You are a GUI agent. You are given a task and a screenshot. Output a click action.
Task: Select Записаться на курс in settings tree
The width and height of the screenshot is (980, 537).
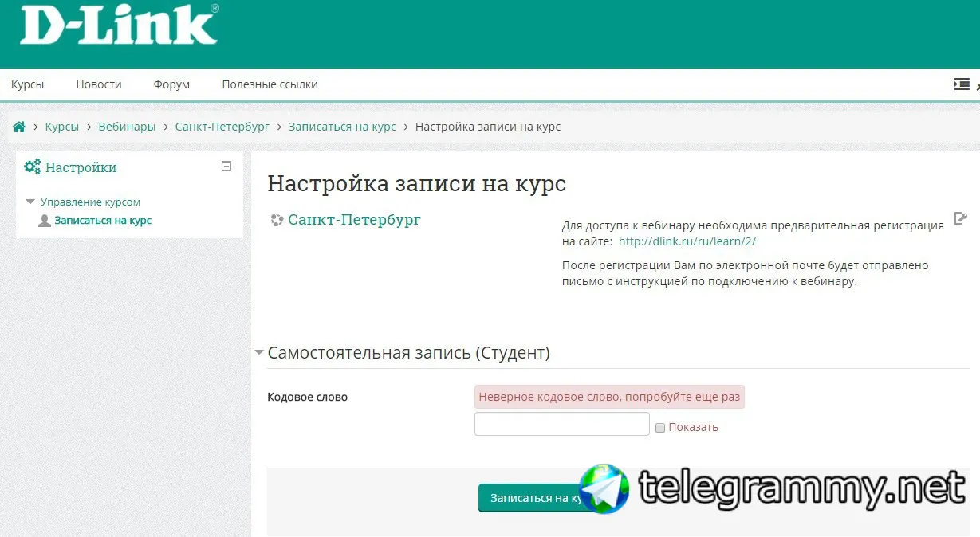click(x=103, y=221)
